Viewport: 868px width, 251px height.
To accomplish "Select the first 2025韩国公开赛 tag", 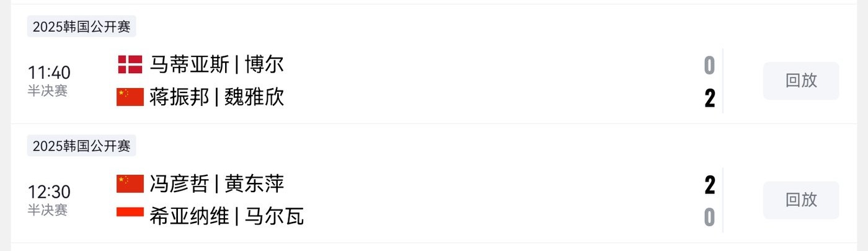I will tap(82, 27).
